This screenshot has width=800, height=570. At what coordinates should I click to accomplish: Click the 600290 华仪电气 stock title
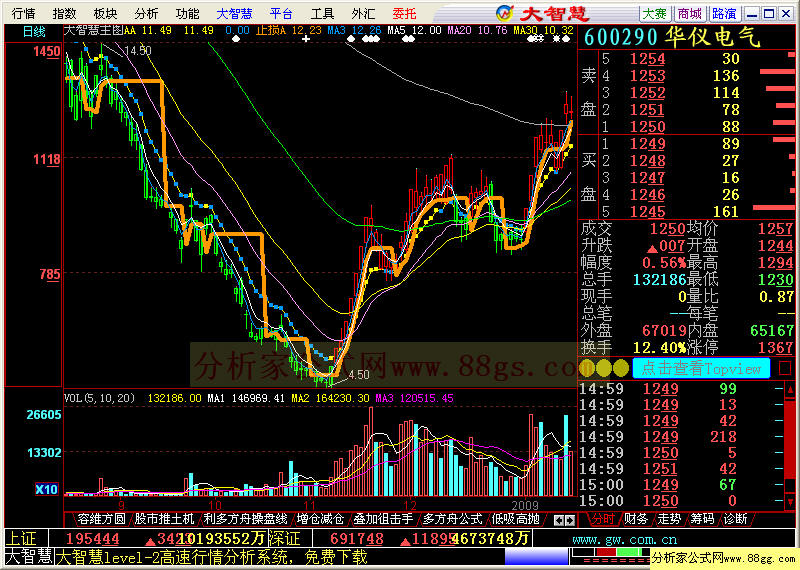[672, 37]
